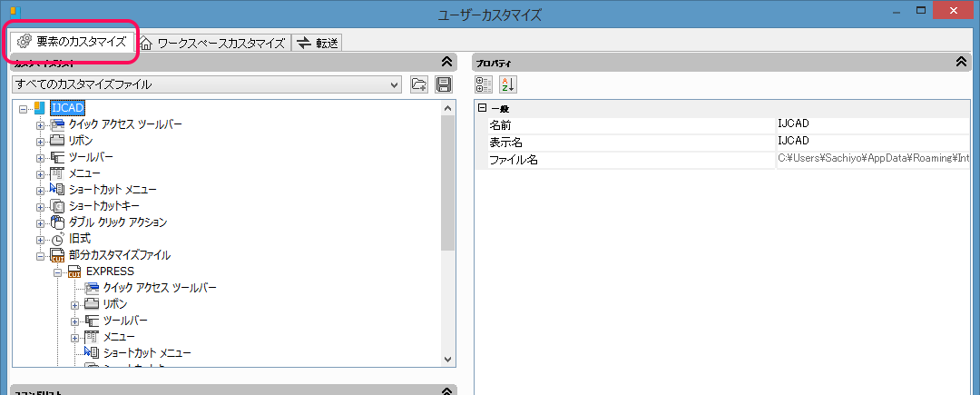Click the tree vertical scrollbar thumb
The width and height of the screenshot is (980, 395).
click(447, 183)
